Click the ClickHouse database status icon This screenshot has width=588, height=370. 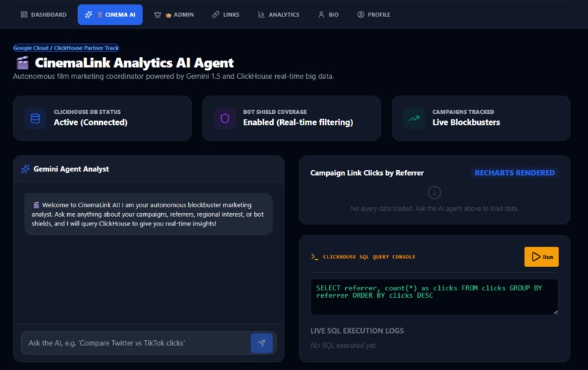tap(35, 118)
